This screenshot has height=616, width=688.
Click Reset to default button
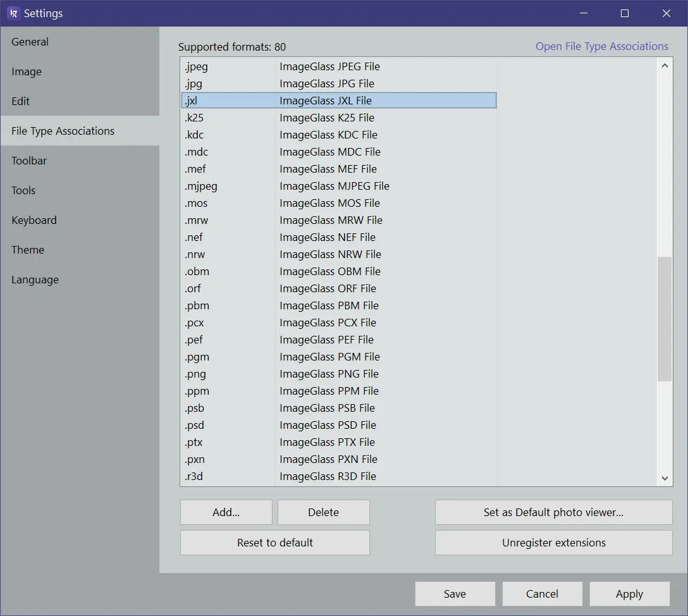(274, 543)
